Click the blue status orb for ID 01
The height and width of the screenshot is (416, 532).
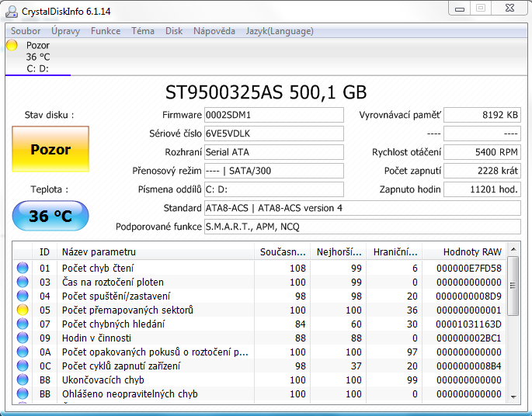[x=23, y=269]
